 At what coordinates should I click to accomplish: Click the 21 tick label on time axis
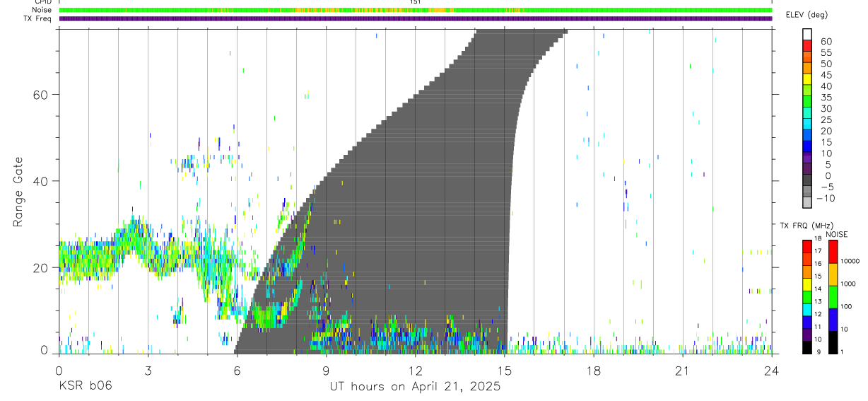[x=682, y=371]
